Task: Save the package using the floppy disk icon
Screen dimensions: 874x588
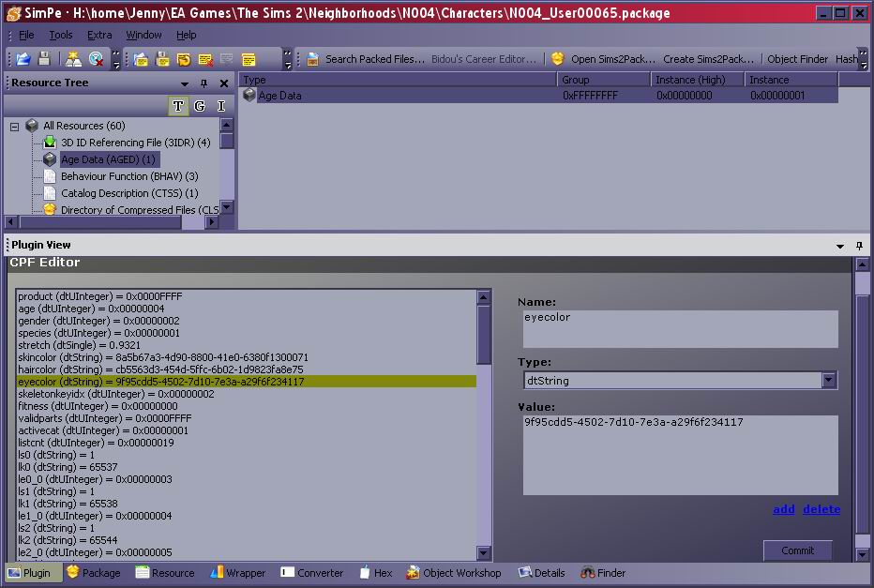Action: click(45, 58)
